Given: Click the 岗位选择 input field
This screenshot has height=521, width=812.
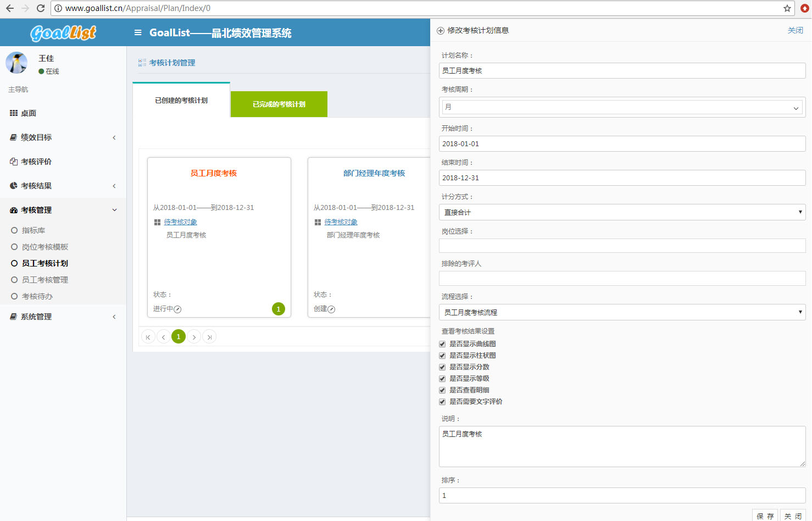Looking at the screenshot, I should pyautogui.click(x=622, y=246).
